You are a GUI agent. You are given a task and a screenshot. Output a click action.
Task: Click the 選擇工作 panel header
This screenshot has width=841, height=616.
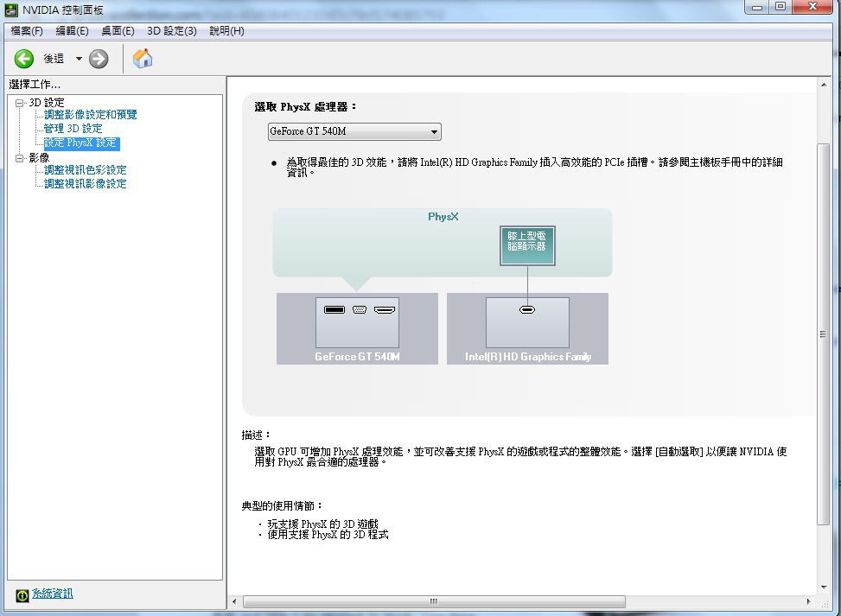pyautogui.click(x=35, y=84)
